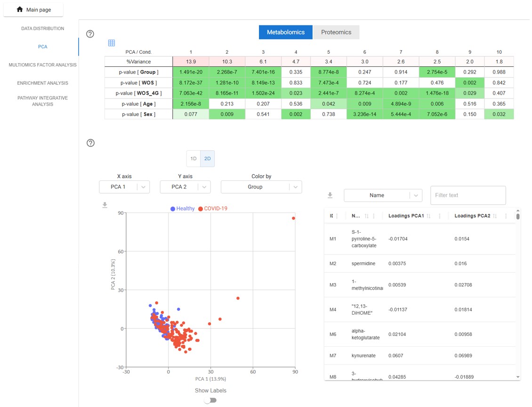Open the Y axis PCA 2 dropdown

(x=185, y=187)
